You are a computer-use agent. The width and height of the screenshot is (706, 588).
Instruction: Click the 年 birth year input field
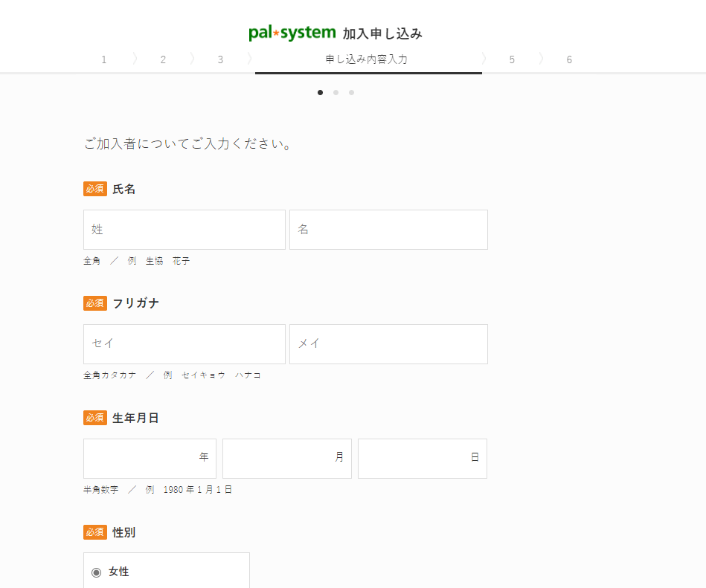pos(149,459)
